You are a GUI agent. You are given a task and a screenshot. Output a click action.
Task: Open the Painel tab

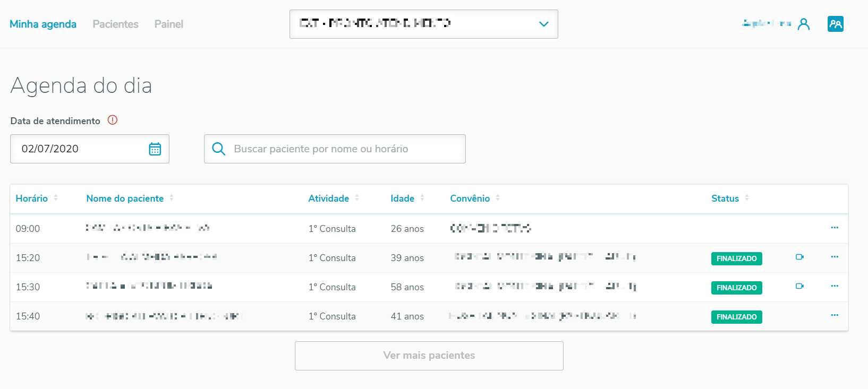coord(168,24)
